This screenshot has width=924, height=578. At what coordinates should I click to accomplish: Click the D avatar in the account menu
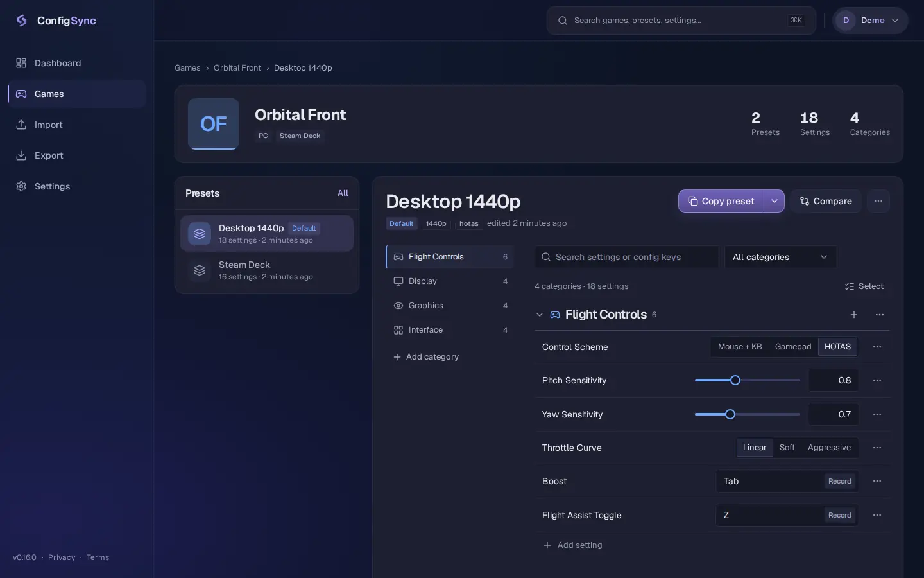coord(846,21)
